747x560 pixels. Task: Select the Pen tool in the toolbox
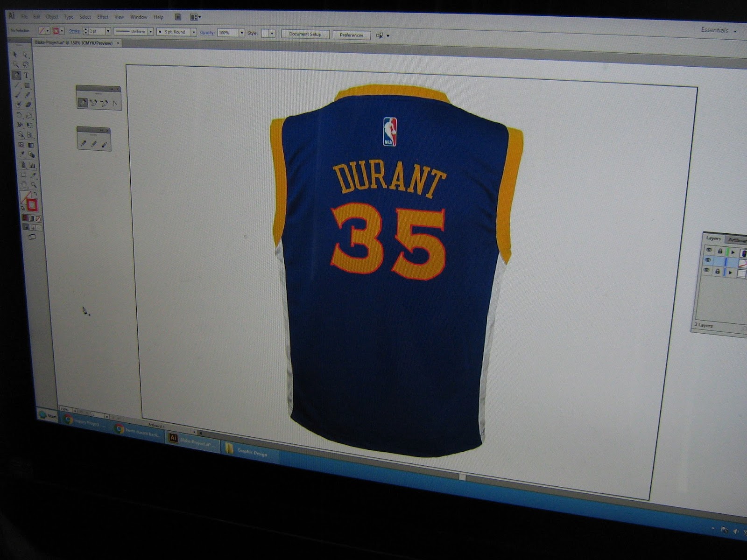click(16, 75)
